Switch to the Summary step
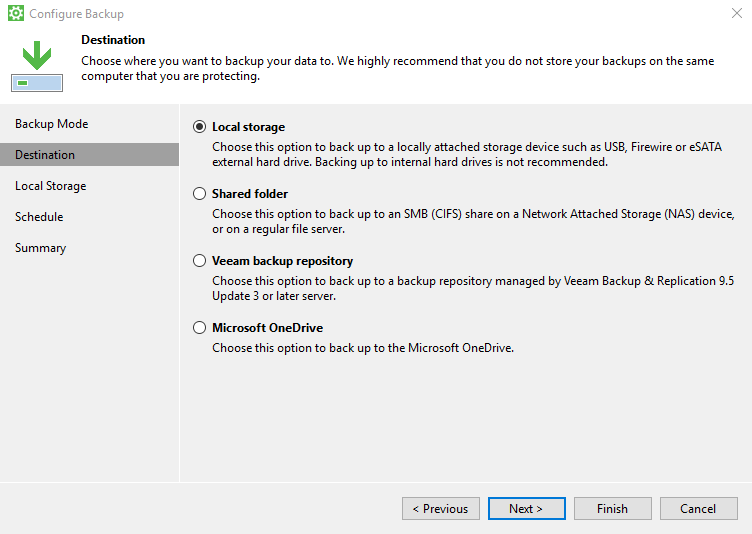 click(41, 248)
